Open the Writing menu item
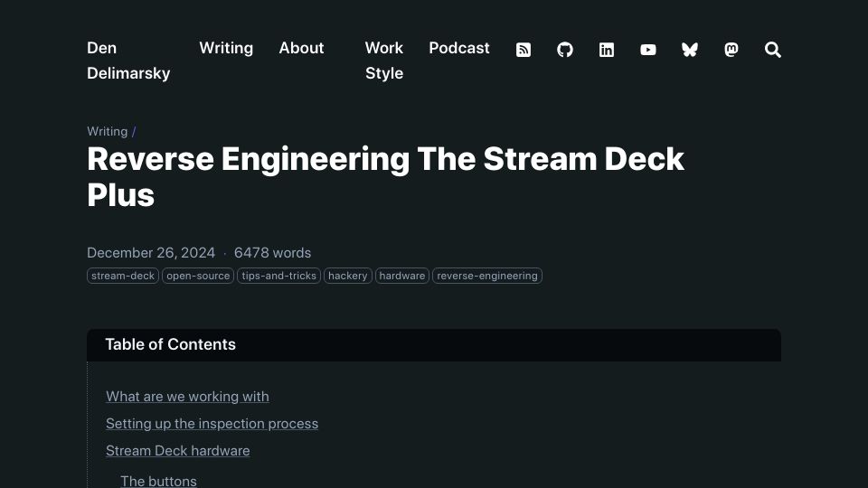 click(226, 48)
